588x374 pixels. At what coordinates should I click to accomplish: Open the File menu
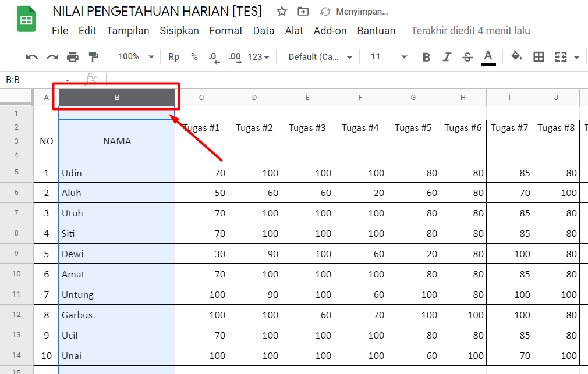pos(60,31)
